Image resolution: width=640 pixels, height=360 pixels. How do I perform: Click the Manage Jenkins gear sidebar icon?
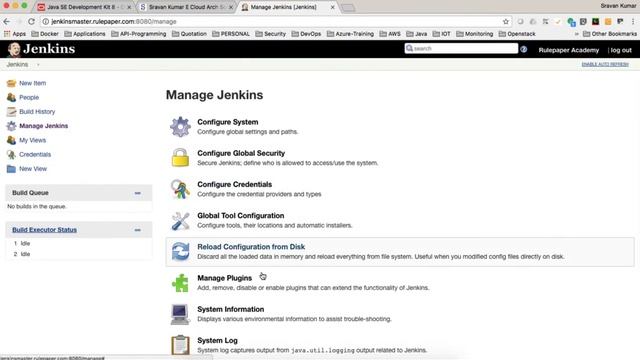(11, 126)
